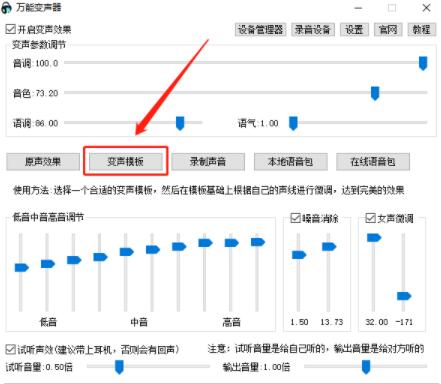Disable the 开启变声效果 checkbox
The height and width of the screenshot is (384, 441).
point(11,29)
